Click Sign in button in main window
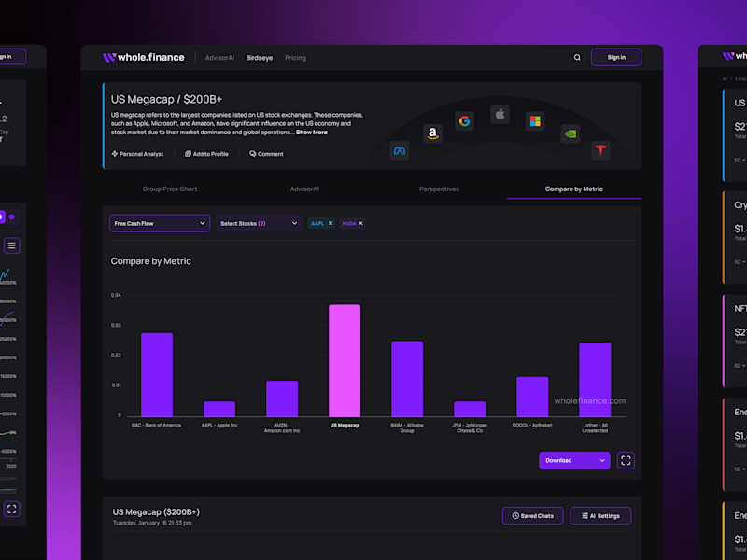Viewport: 747px width, 560px height. point(616,57)
